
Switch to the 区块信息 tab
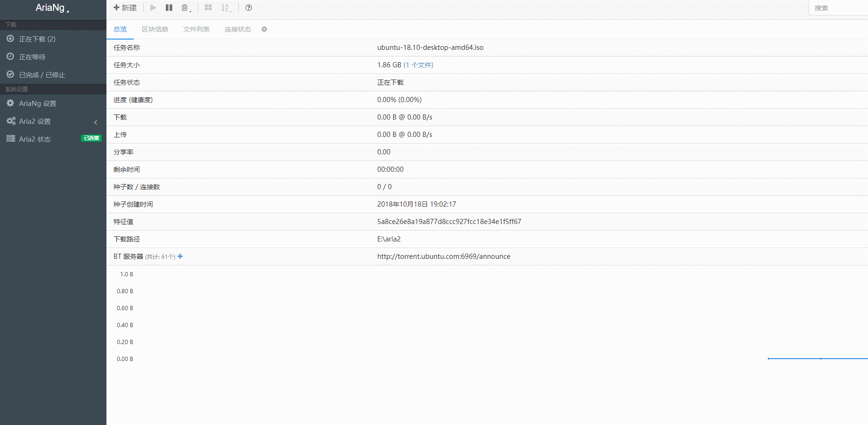155,29
